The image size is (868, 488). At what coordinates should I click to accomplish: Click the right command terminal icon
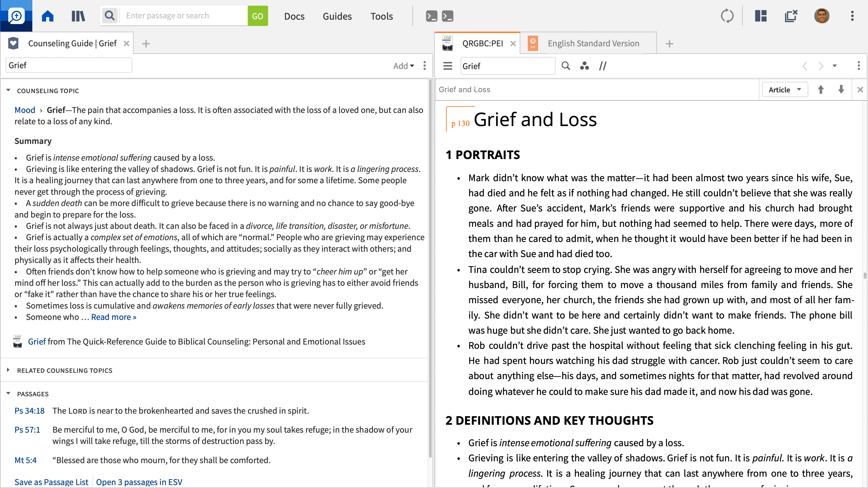click(x=448, y=16)
